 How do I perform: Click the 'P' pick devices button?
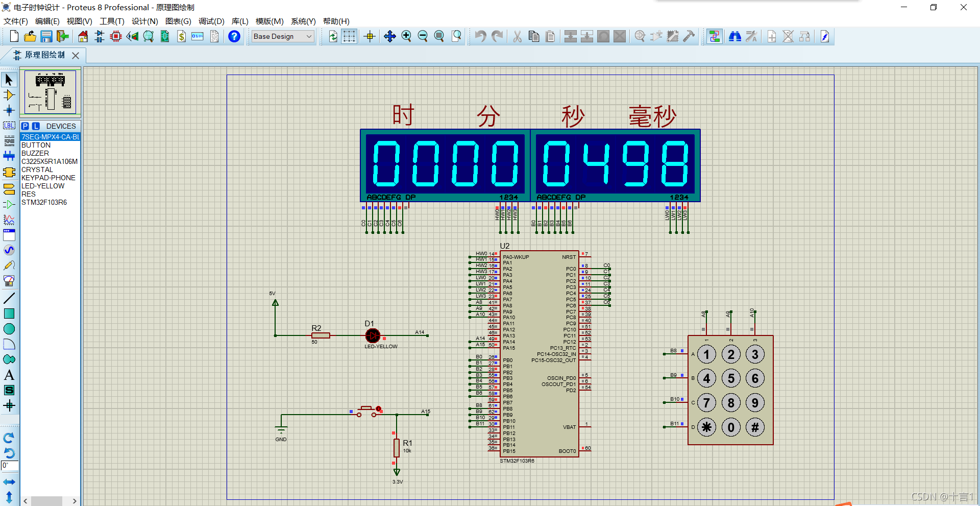pos(26,126)
